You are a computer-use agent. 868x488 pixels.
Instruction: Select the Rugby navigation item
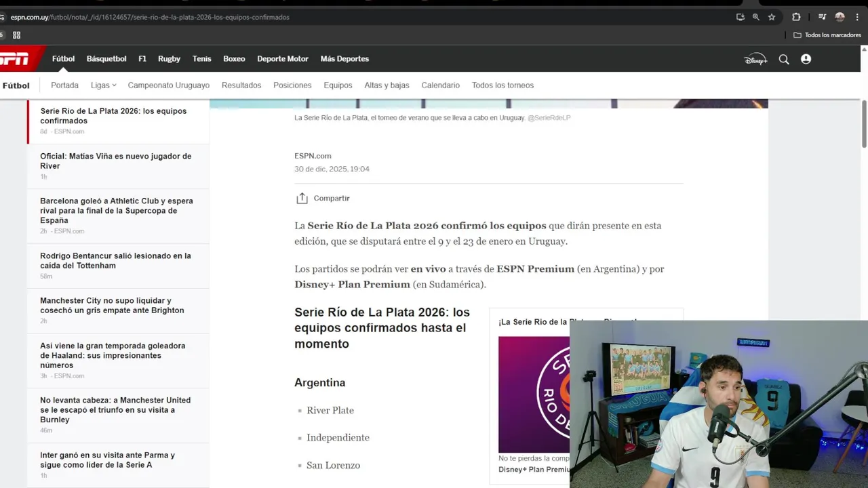point(169,59)
